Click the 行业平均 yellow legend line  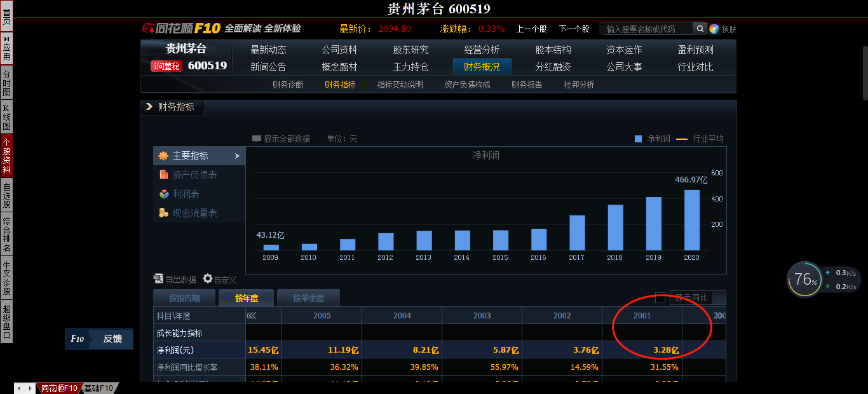coord(682,139)
